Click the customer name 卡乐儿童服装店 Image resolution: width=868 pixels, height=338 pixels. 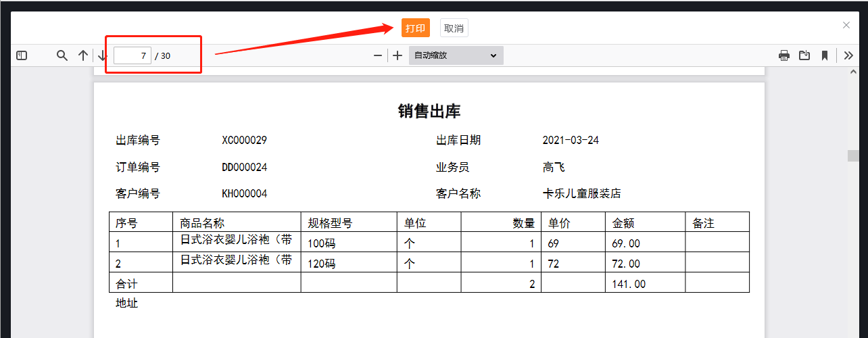point(581,193)
